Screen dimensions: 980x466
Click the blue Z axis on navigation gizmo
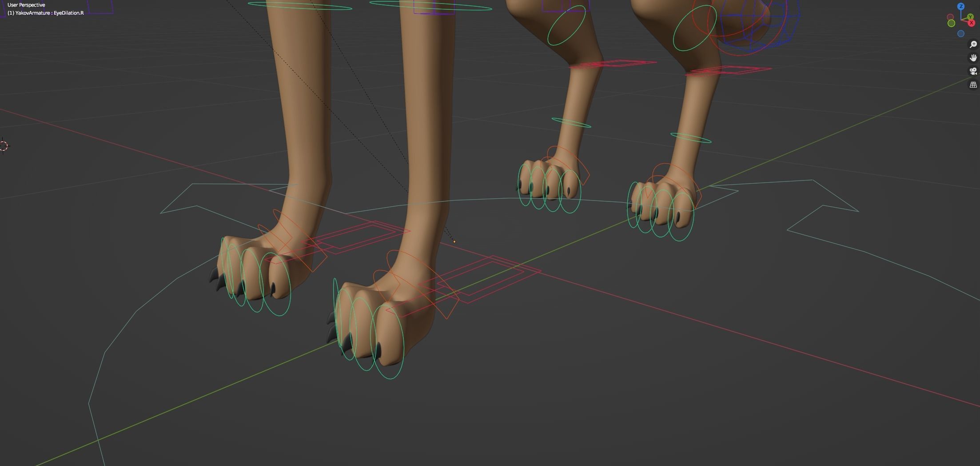point(961,6)
